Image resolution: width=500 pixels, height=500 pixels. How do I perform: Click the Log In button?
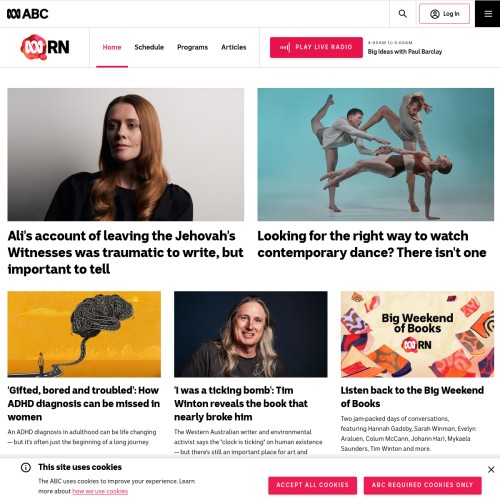coord(444,14)
